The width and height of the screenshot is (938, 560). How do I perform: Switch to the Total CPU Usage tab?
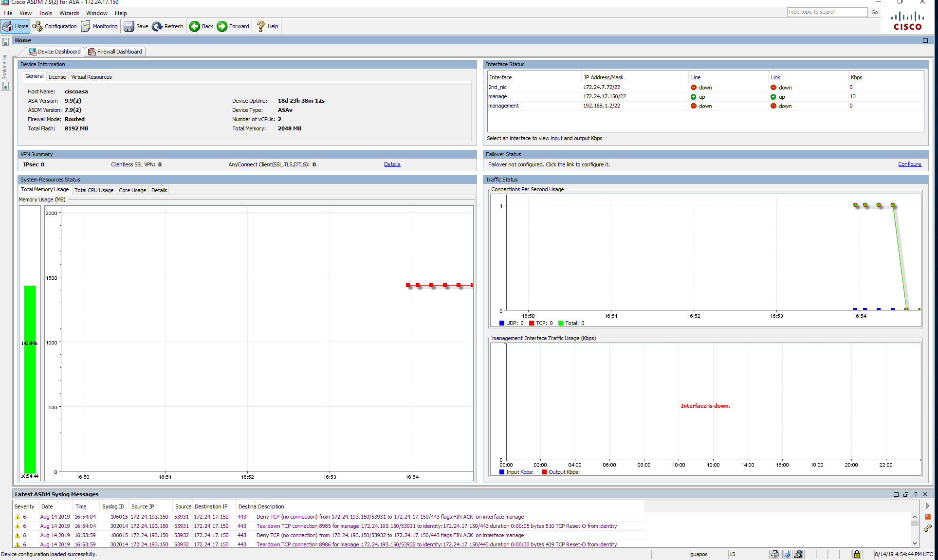point(94,190)
